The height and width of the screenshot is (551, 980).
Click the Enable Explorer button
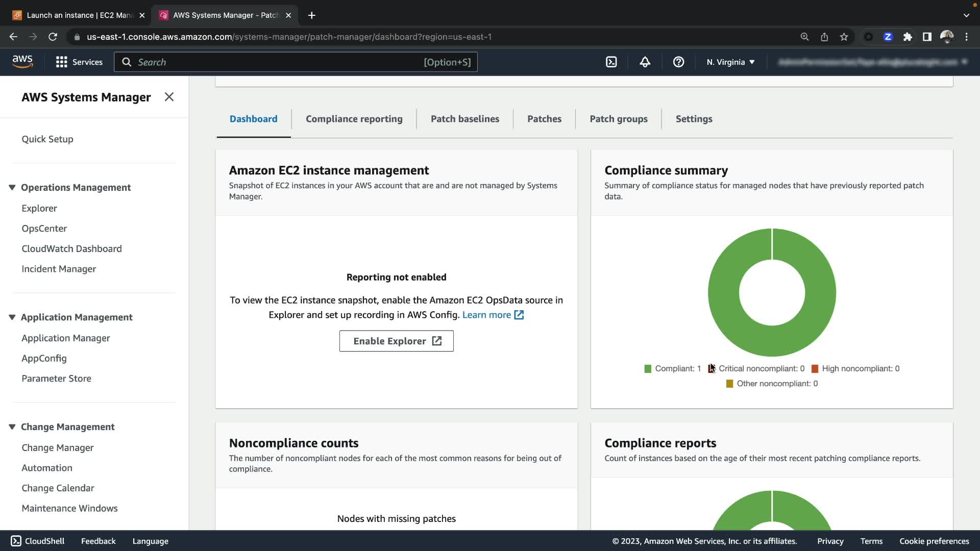click(x=396, y=341)
